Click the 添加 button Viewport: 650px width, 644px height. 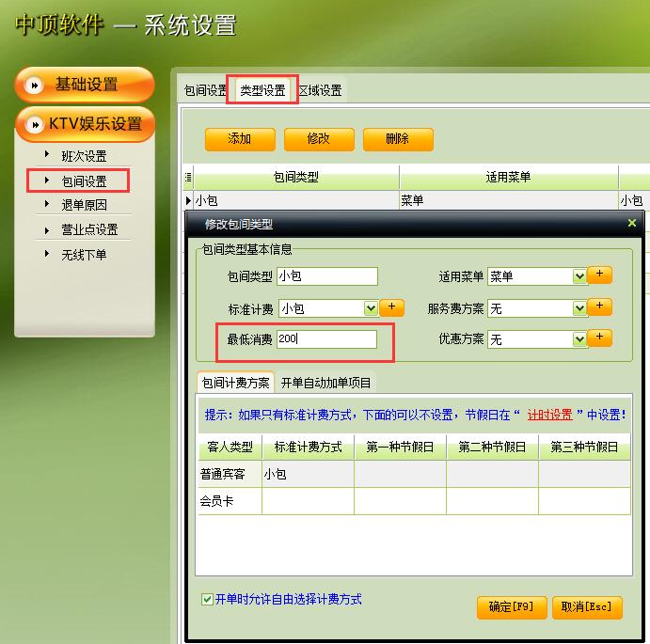click(240, 139)
